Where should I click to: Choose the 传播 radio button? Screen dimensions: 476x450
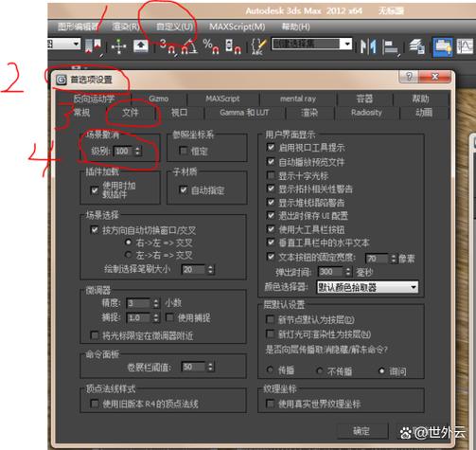[x=270, y=369]
